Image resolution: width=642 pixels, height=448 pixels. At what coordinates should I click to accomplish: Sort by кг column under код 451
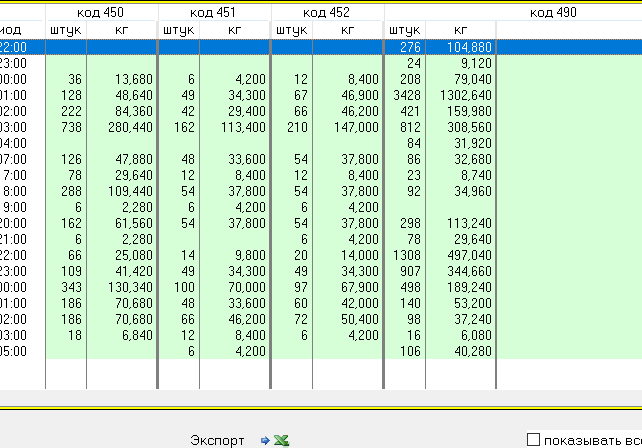235,30
